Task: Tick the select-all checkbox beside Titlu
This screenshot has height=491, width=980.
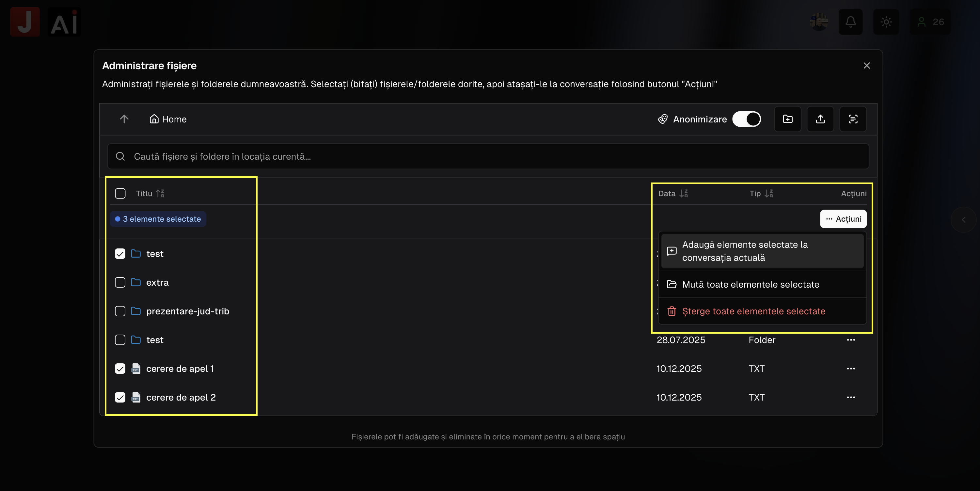Action: point(120,194)
